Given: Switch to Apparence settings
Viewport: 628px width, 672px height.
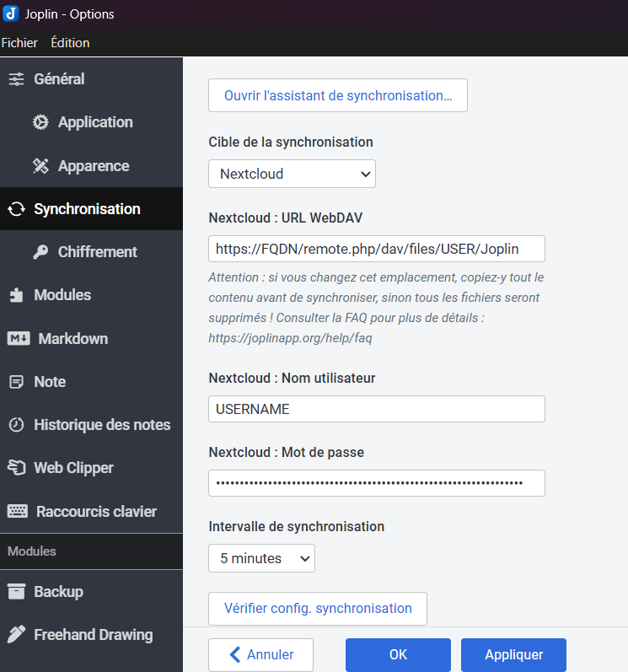Looking at the screenshot, I should coord(91,166).
